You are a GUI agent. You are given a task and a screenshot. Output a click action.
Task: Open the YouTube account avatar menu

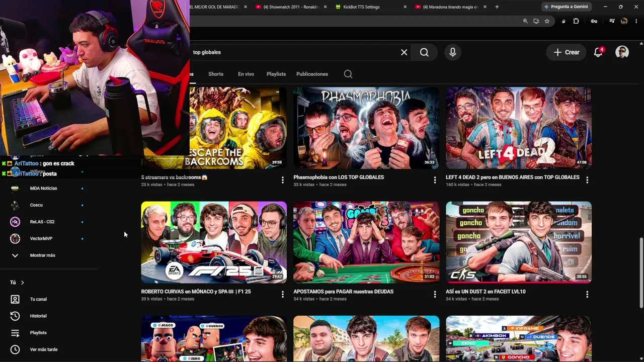(x=622, y=52)
